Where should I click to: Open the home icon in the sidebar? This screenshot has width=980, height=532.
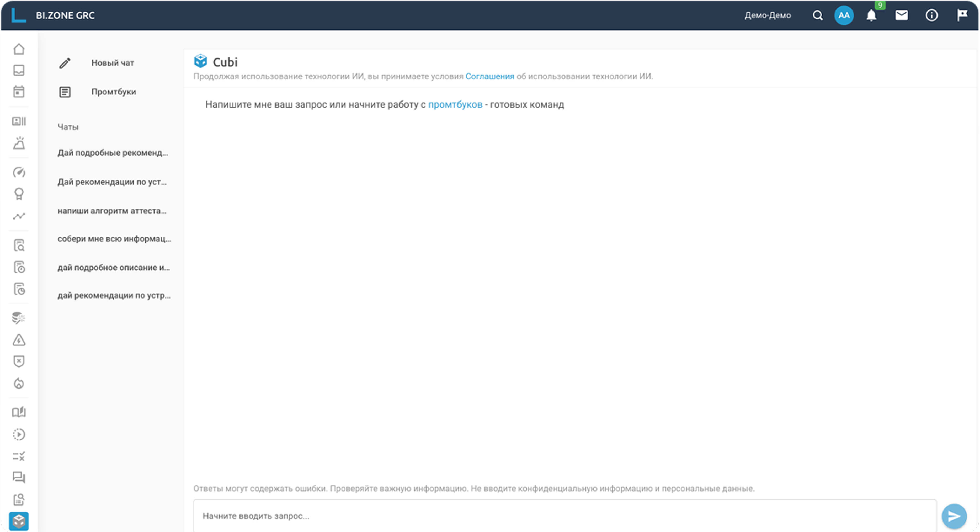[x=19, y=49]
